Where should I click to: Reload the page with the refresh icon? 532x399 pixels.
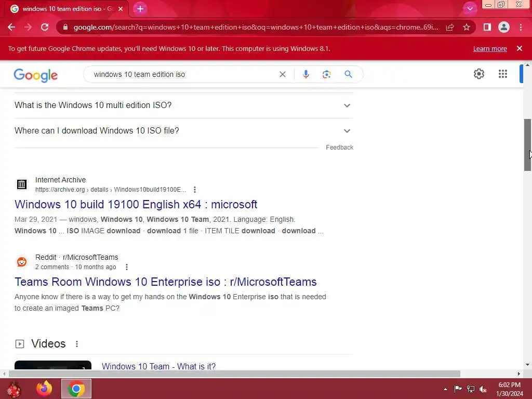coord(45,27)
